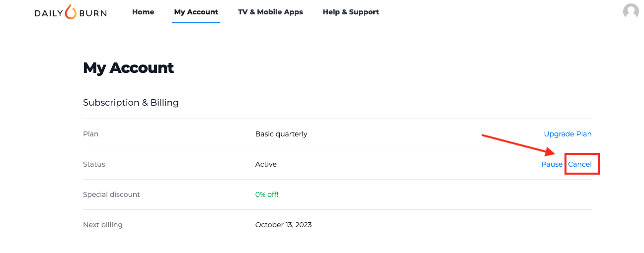Click the Status row label
Image resolution: width=644 pixels, height=253 pixels.
point(94,164)
